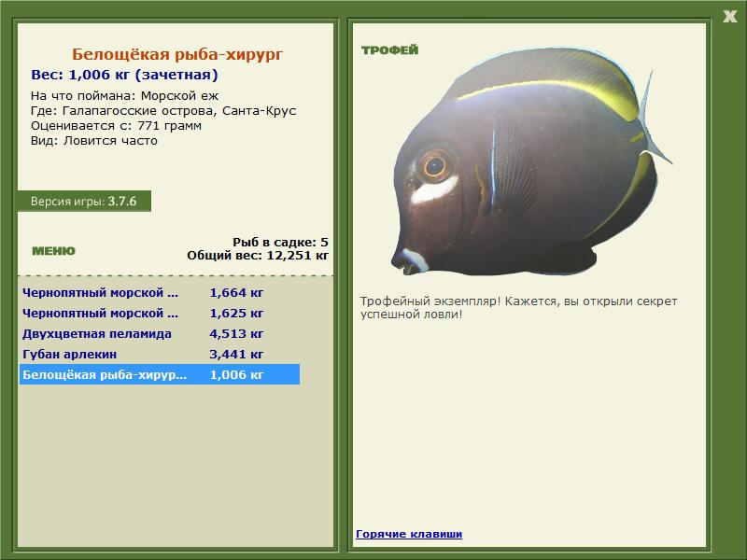The height and width of the screenshot is (560, 747).
Task: Click the highlighted Белощёкая рыба-хирург list row
Action: point(159,374)
